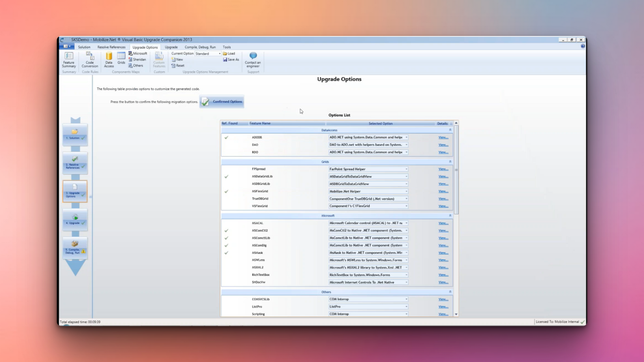Click the MSFlexGrid found checkmark
Image resolution: width=644 pixels, height=362 pixels.
tap(227, 191)
